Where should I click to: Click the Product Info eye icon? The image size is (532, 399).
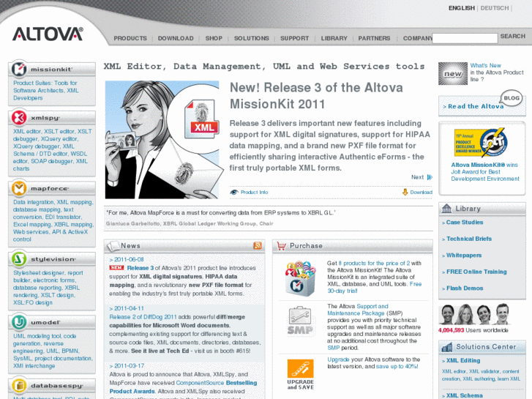point(233,193)
